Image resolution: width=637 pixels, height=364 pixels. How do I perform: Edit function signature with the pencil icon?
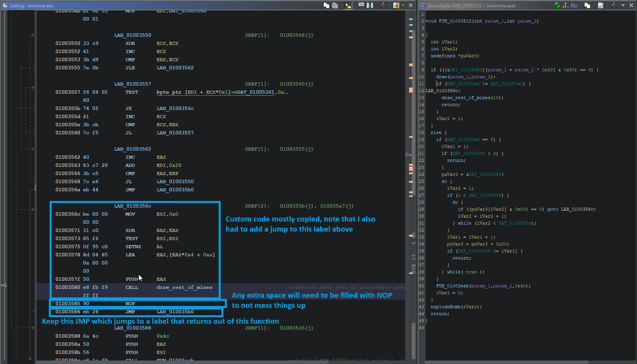601,5
